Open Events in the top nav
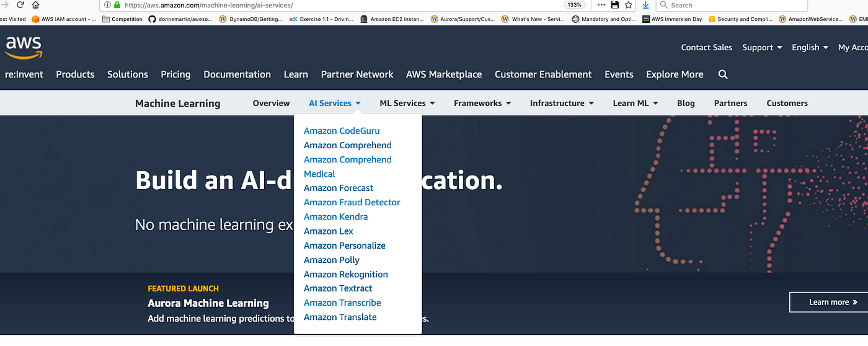Viewport: 868px width, 346px height. point(619,74)
